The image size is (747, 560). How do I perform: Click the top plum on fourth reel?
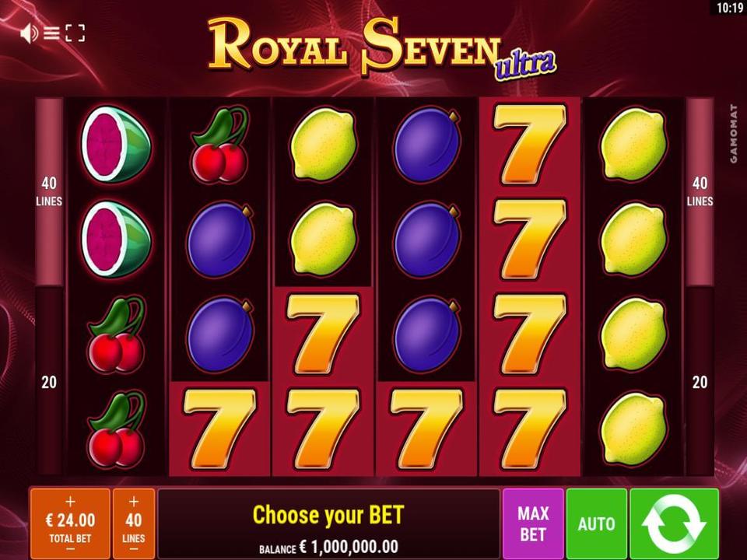[427, 145]
